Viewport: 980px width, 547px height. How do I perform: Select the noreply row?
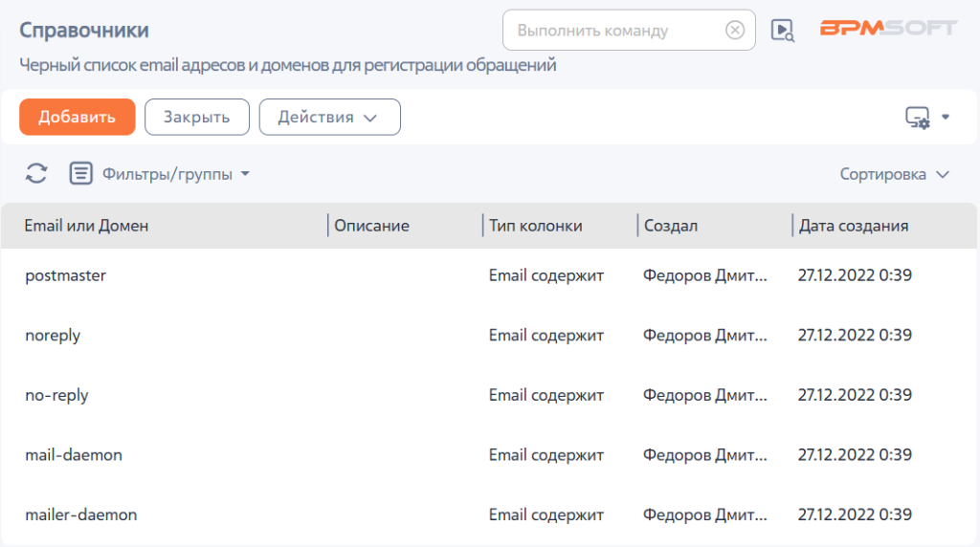[489, 336]
